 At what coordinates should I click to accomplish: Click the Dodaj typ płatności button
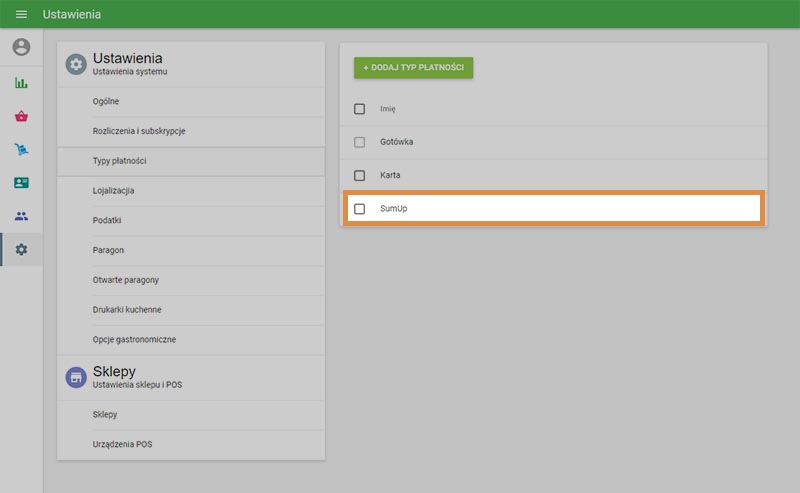pyautogui.click(x=413, y=68)
